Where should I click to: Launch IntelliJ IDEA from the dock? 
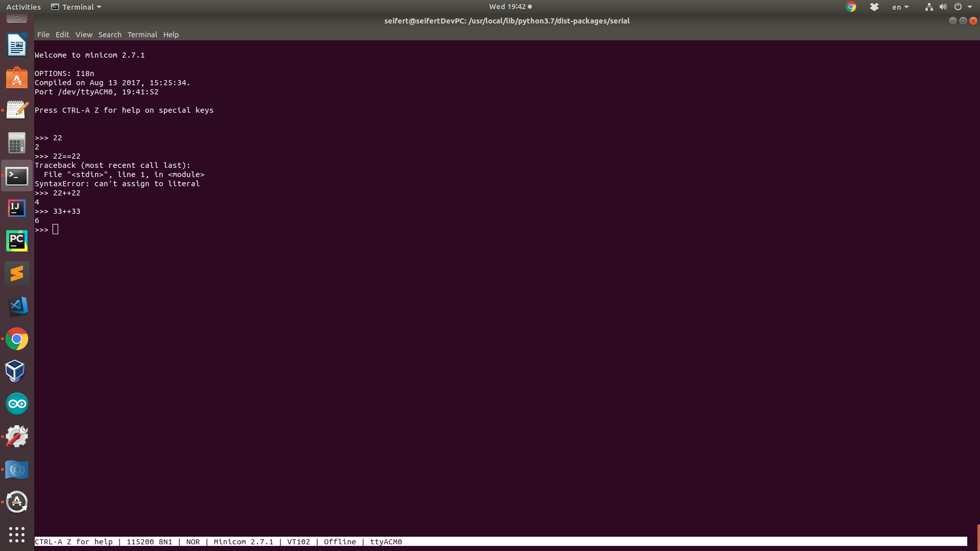[x=17, y=208]
